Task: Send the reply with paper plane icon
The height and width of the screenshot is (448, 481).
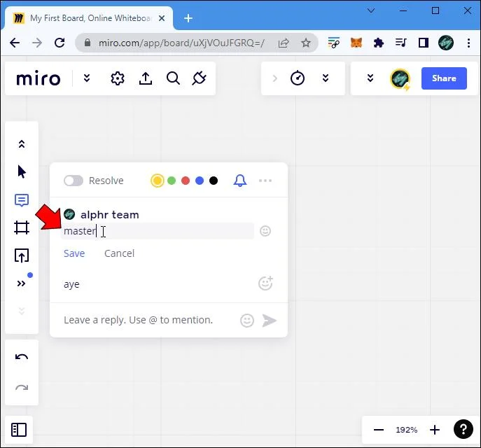Action: pos(270,321)
